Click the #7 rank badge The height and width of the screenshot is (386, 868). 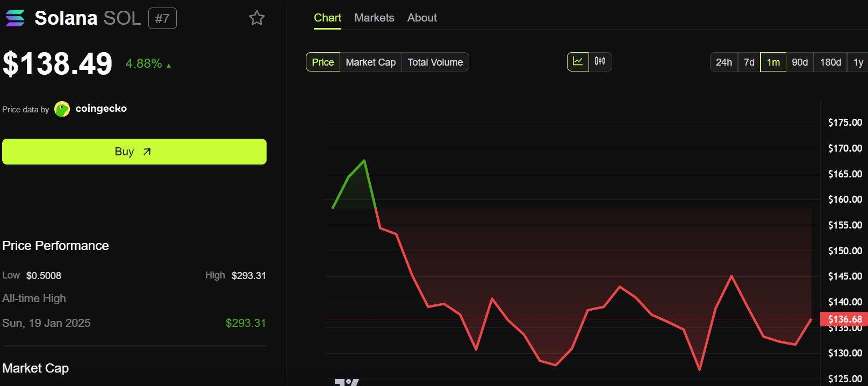coord(162,19)
